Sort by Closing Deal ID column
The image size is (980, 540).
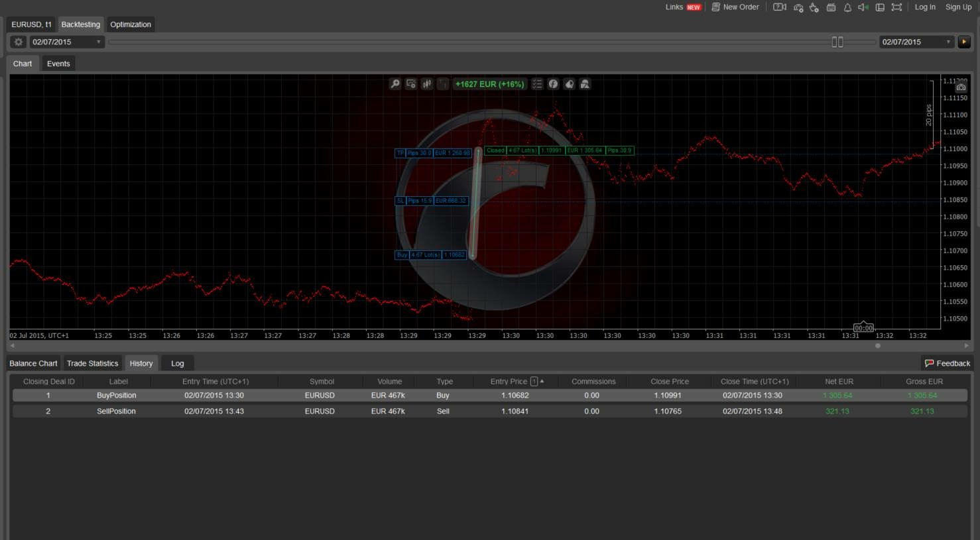[49, 382]
